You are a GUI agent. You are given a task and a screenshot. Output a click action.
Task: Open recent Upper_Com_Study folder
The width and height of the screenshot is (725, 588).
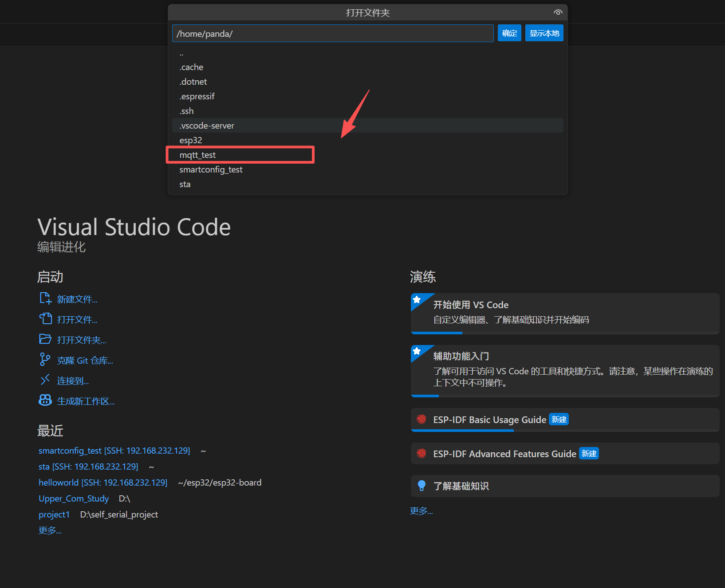tap(74, 498)
